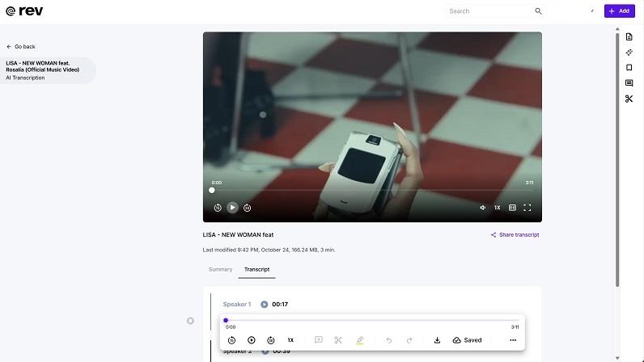
Task: Click the video progress bar handle
Action: (x=211, y=190)
